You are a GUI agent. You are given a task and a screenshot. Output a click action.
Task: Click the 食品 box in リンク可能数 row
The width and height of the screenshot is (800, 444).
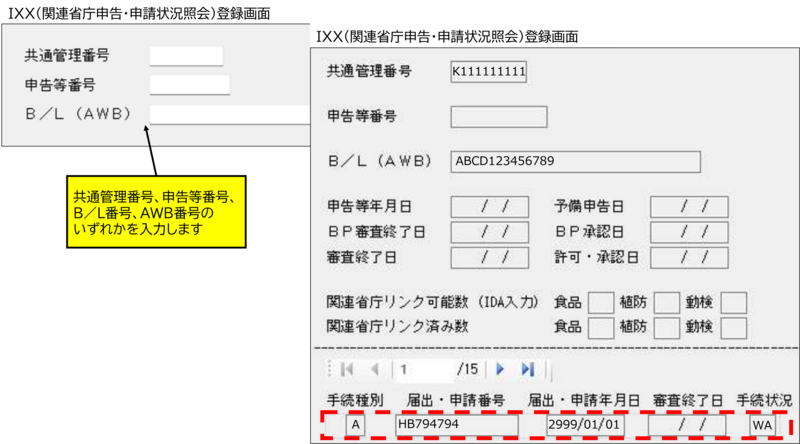(600, 302)
